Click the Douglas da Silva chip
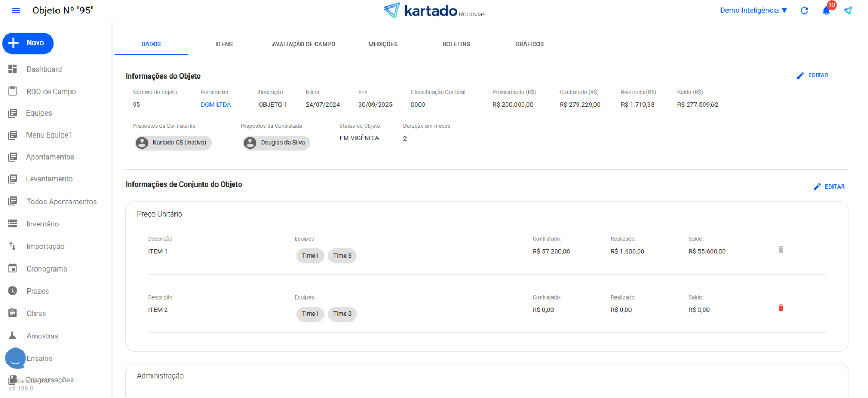The width and height of the screenshot is (868, 398). (x=276, y=143)
